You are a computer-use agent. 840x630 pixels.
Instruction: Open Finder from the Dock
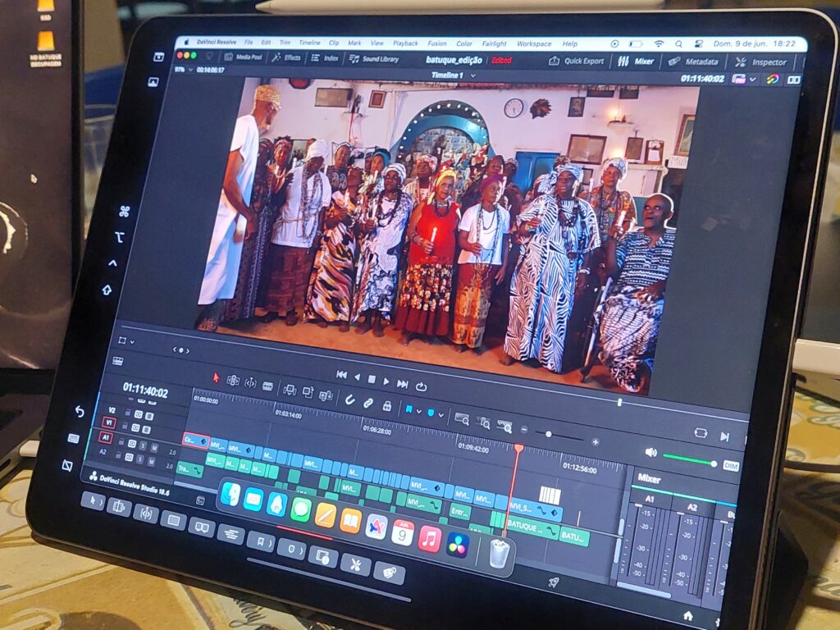(231, 493)
